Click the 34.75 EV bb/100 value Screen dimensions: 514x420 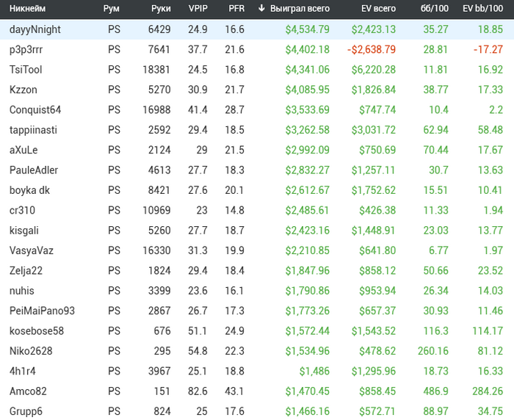pos(491,411)
